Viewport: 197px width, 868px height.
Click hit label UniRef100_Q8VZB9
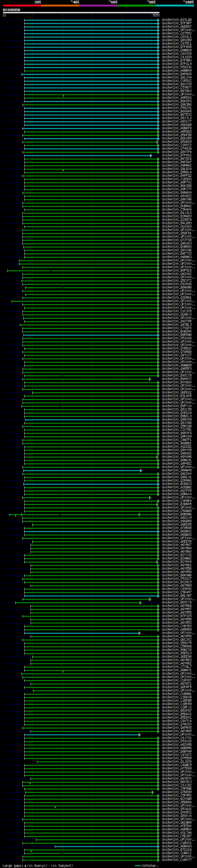(x=177, y=40)
